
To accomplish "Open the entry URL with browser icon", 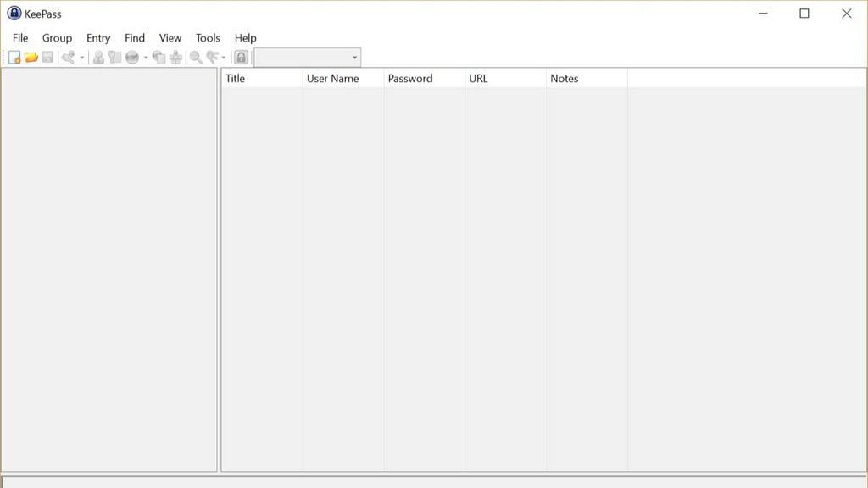I will tap(131, 57).
